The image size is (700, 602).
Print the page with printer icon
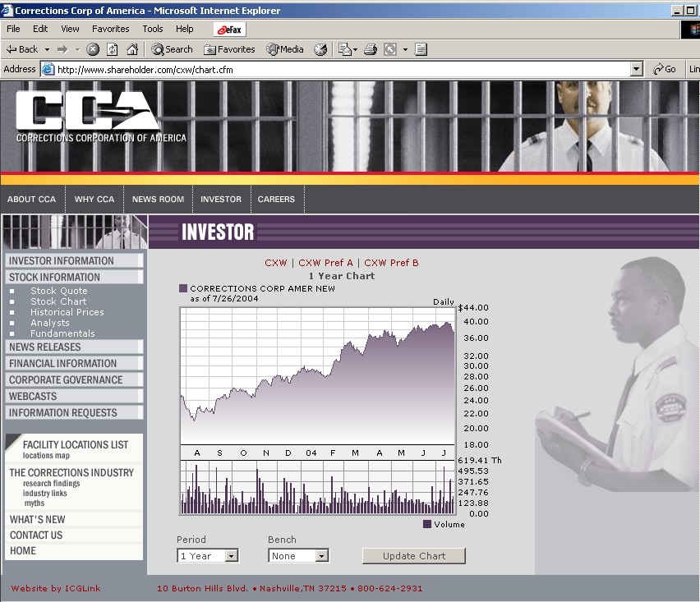point(370,49)
